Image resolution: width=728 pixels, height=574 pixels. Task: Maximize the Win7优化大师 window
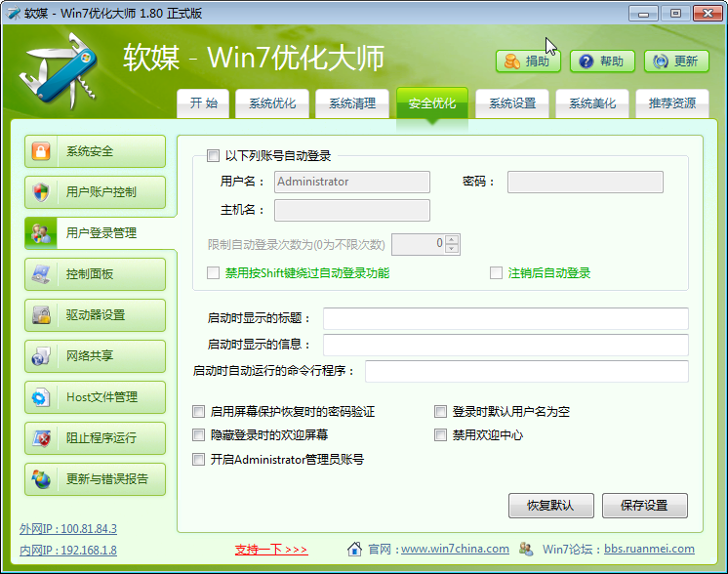[675, 14]
